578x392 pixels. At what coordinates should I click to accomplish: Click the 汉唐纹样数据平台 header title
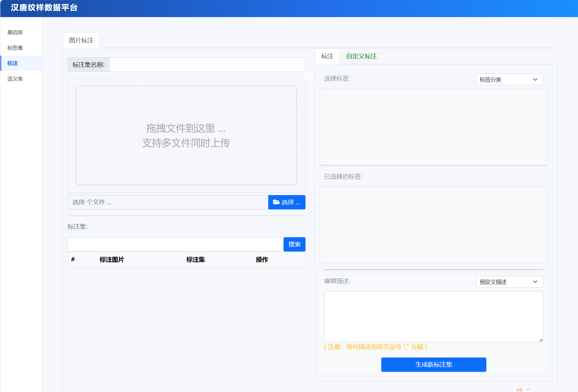pos(44,8)
